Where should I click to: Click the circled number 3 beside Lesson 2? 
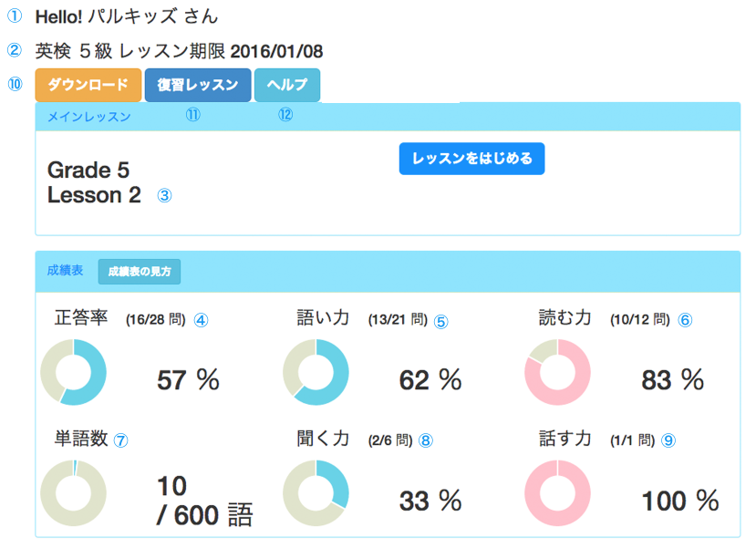point(164,195)
